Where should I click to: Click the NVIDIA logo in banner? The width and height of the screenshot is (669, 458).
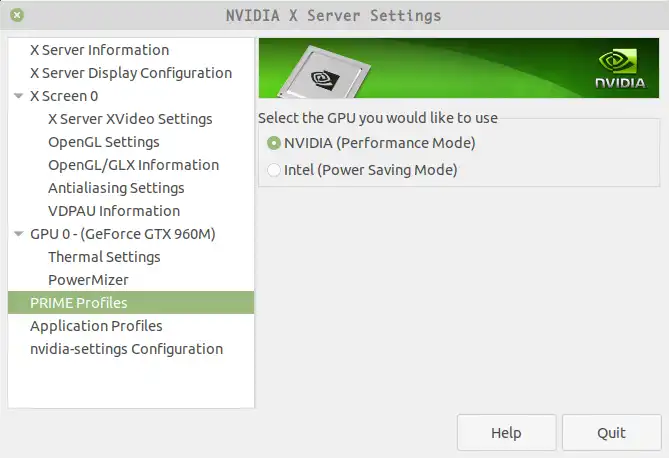pyautogui.click(x=620, y=68)
